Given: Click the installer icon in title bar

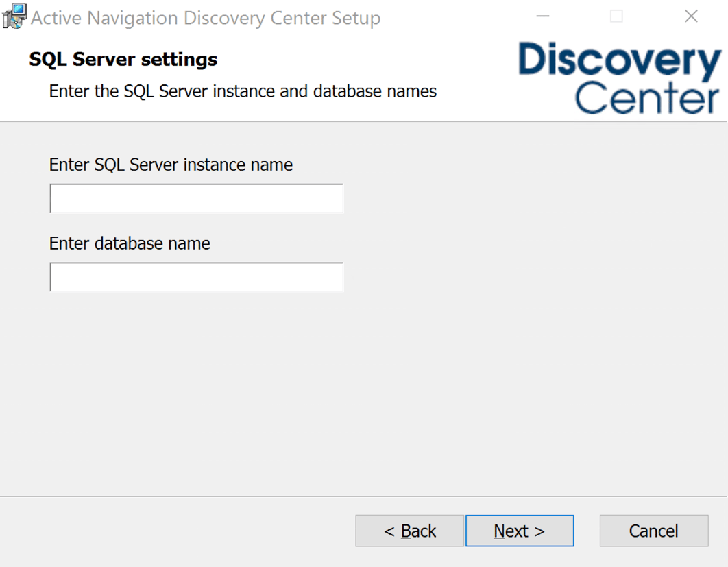Looking at the screenshot, I should click(14, 16).
